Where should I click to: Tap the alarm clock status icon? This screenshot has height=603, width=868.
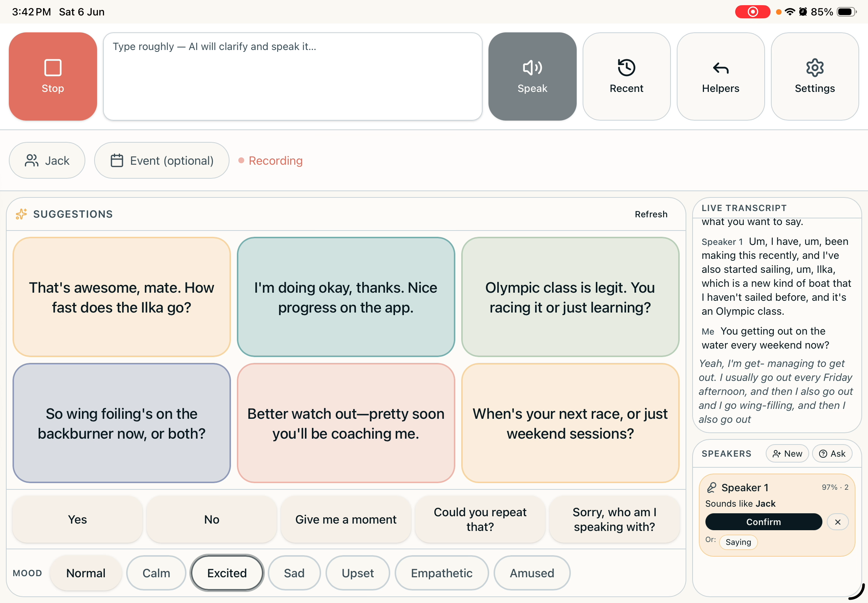pyautogui.click(x=803, y=12)
